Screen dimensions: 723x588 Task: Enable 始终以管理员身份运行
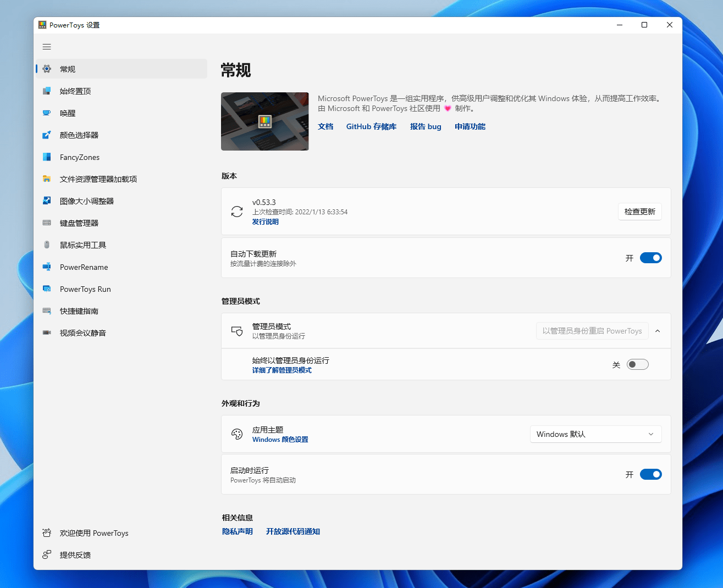coord(637,364)
